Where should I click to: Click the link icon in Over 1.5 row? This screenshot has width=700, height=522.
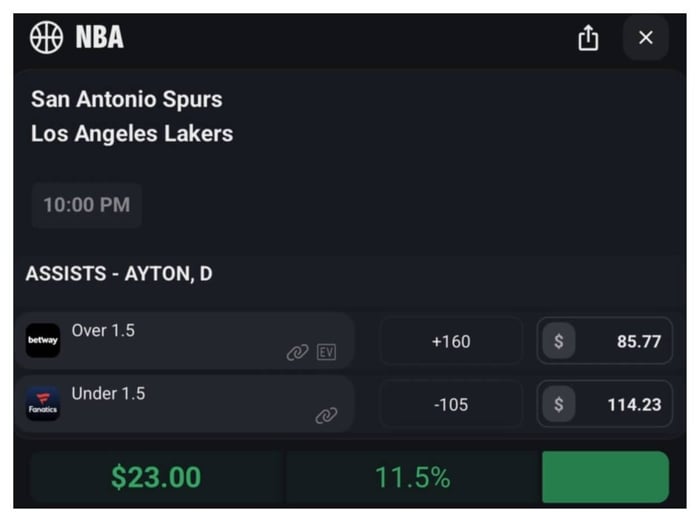[297, 352]
